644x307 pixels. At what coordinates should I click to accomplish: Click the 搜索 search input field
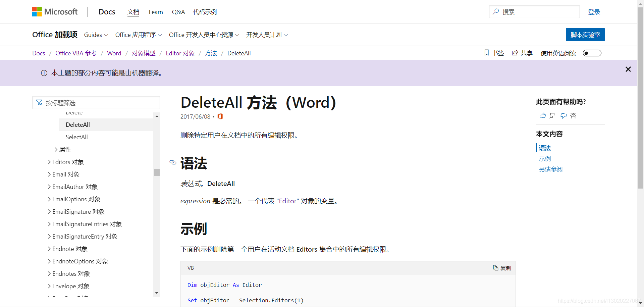[534, 12]
